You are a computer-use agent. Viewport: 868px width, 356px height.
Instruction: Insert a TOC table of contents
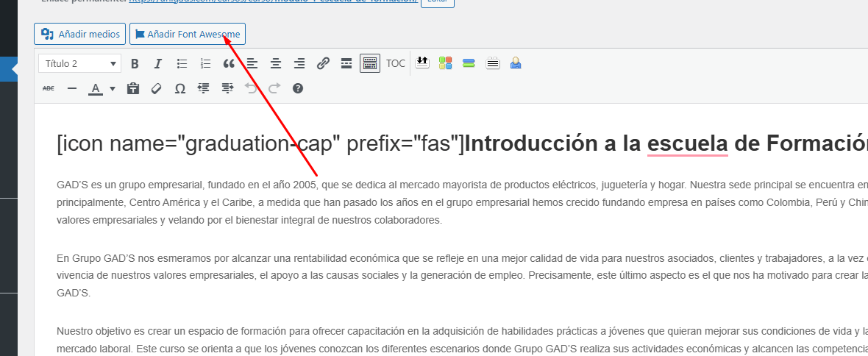[395, 64]
